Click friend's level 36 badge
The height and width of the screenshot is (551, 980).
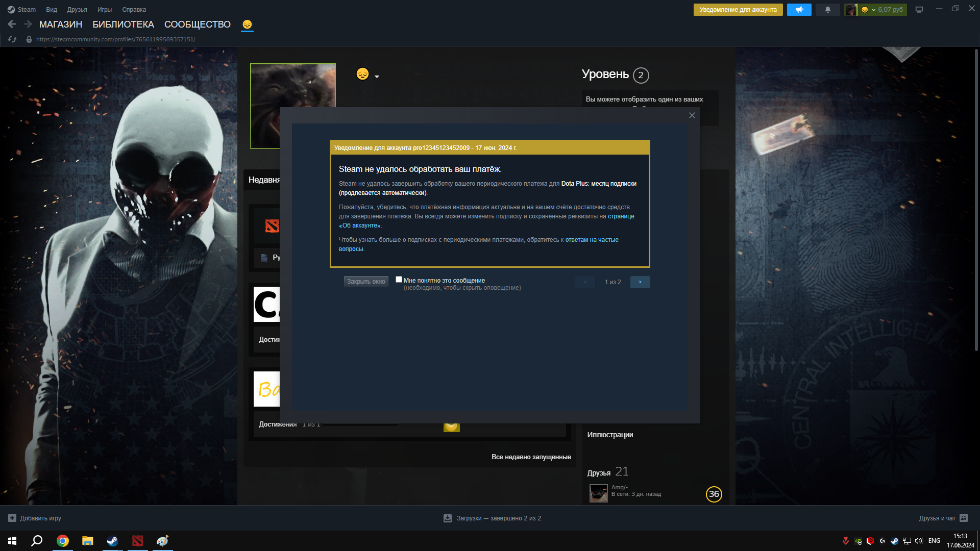(x=714, y=494)
